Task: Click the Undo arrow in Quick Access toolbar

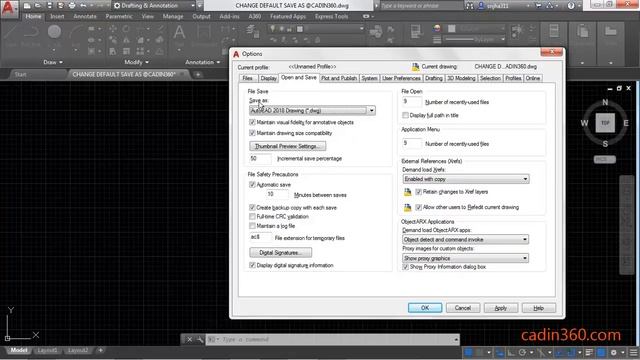Action: click(x=83, y=6)
